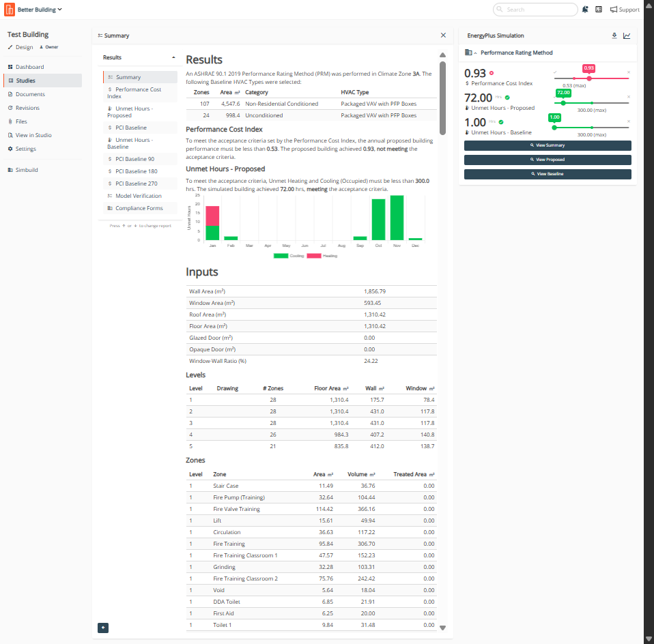Open PCI Baseline 90 report

pos(140,159)
